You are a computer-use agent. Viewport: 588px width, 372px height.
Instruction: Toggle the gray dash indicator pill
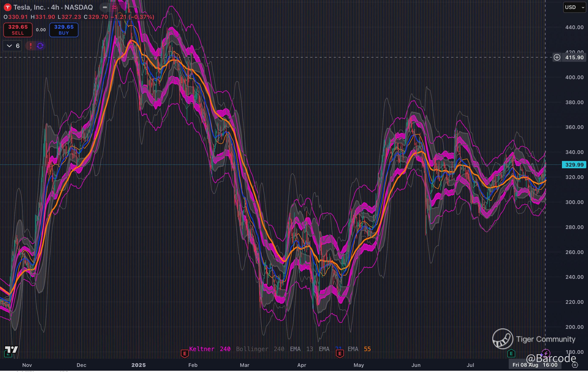pos(105,7)
